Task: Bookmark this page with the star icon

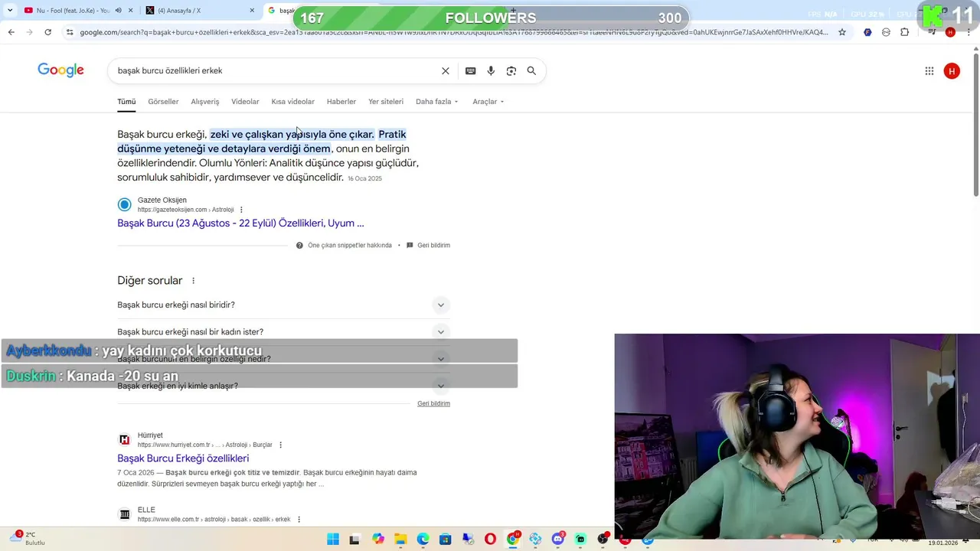Action: 842,32
